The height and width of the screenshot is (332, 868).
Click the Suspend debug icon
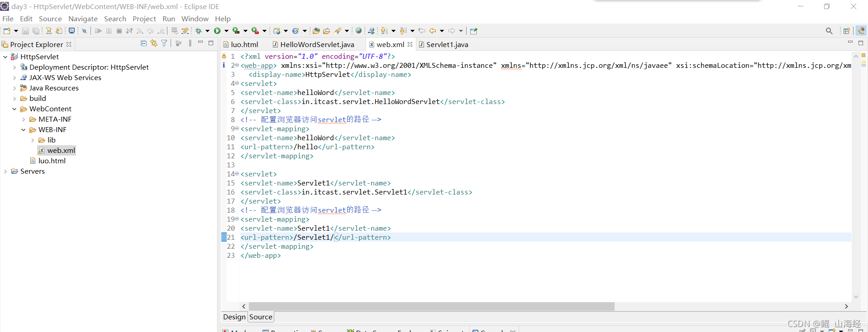point(109,31)
